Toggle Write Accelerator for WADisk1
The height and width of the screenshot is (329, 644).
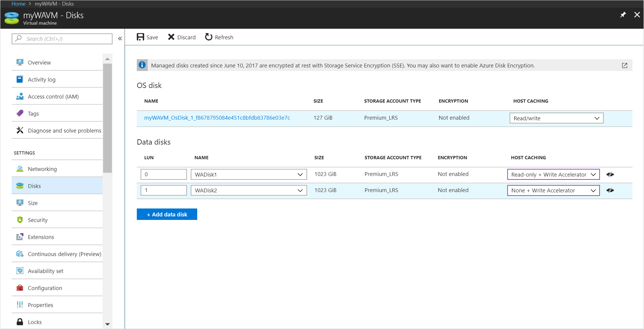click(x=610, y=174)
